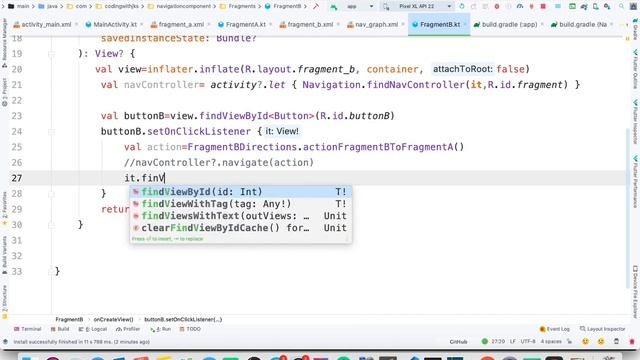
Task: Click Fragments folder in navigation breadcrumb
Action: (238, 7)
